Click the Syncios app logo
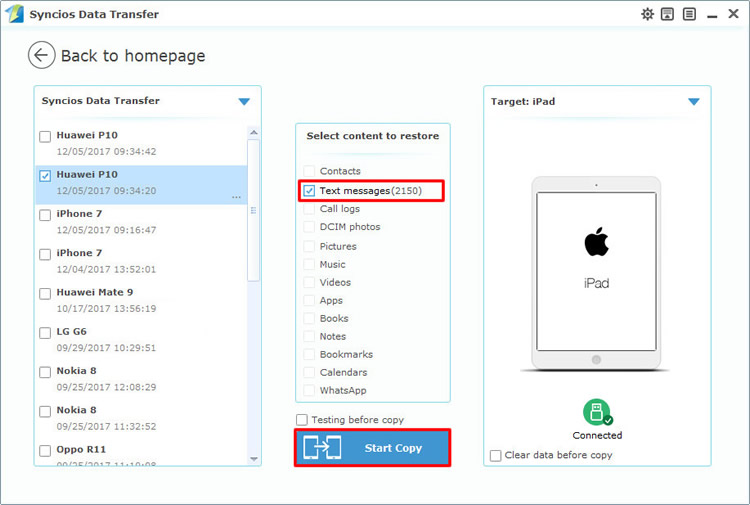This screenshot has width=750, height=505. coord(14,13)
